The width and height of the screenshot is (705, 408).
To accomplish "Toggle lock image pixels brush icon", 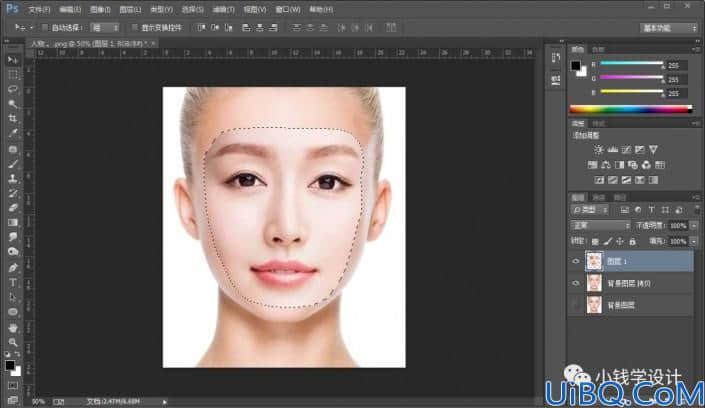I will [x=607, y=242].
